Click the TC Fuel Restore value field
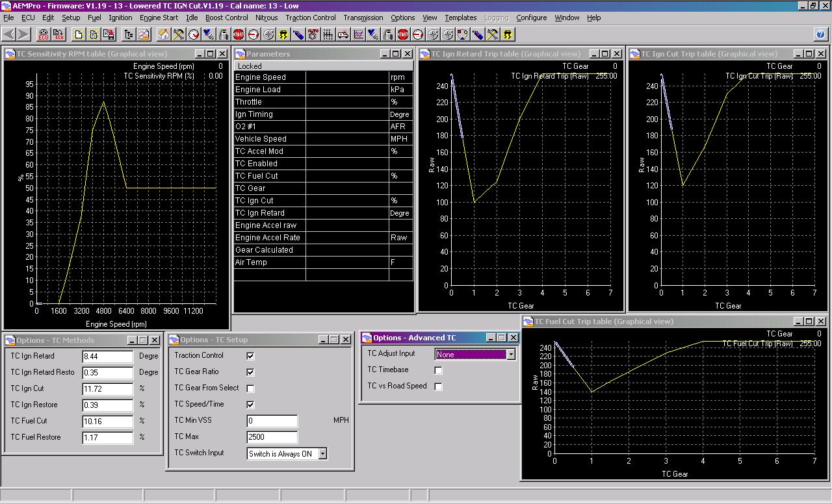 (108, 438)
